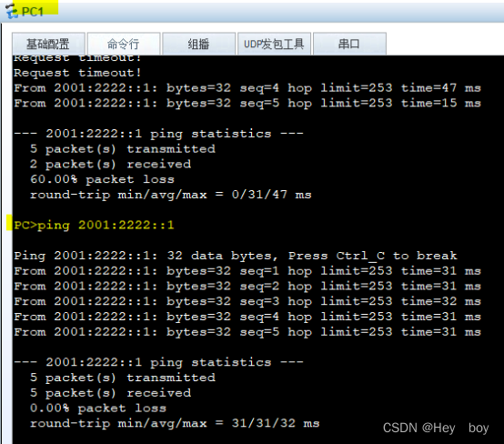Image resolution: width=504 pixels, height=444 pixels.
Task: Click the '60.00% packet loss' line
Action: click(102, 179)
